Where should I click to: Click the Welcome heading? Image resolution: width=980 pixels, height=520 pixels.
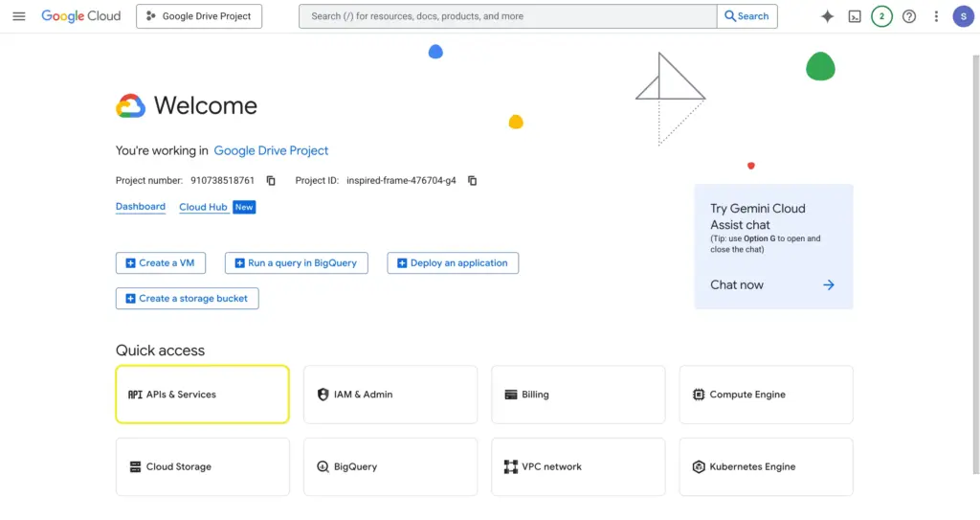pyautogui.click(x=205, y=105)
